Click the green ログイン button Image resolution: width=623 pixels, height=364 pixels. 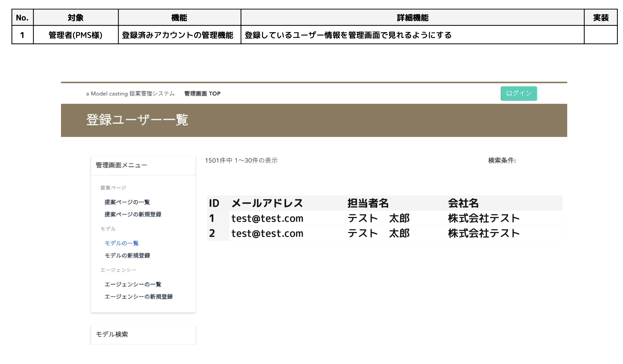[x=519, y=93]
